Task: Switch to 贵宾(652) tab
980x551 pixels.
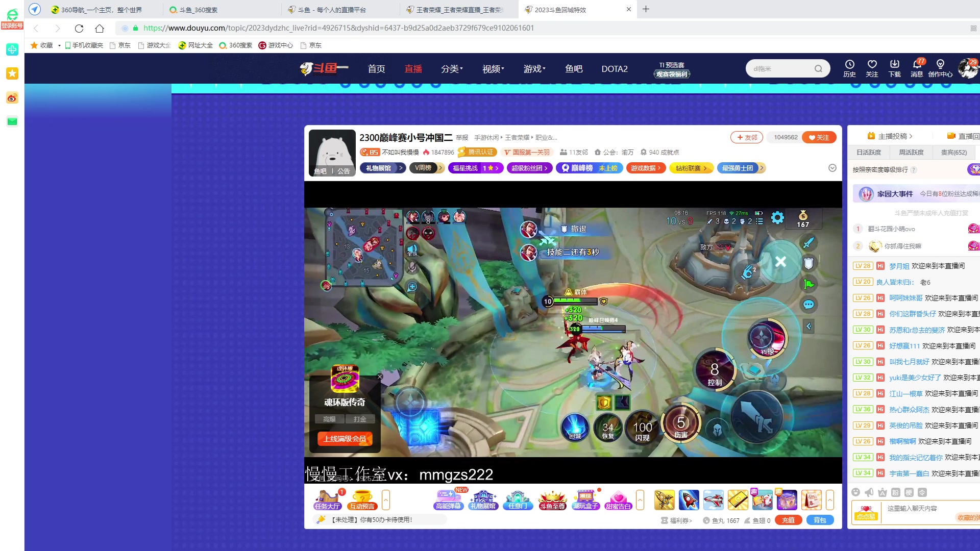Action: tap(953, 152)
